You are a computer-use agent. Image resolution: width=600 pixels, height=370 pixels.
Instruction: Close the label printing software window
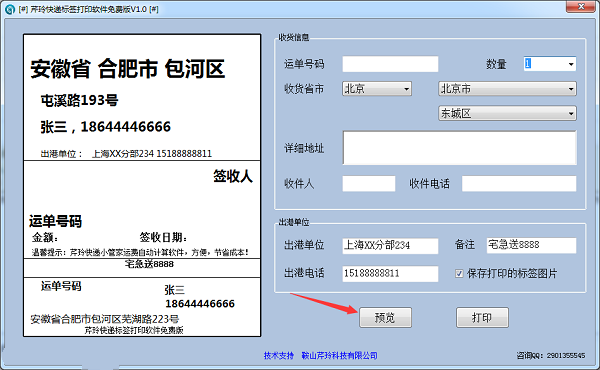(x=580, y=7)
